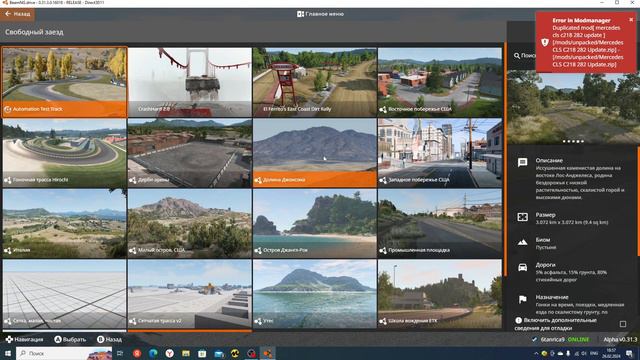The image size is (640, 360).
Task: Open the Западное побережье США map
Action: tap(440, 153)
